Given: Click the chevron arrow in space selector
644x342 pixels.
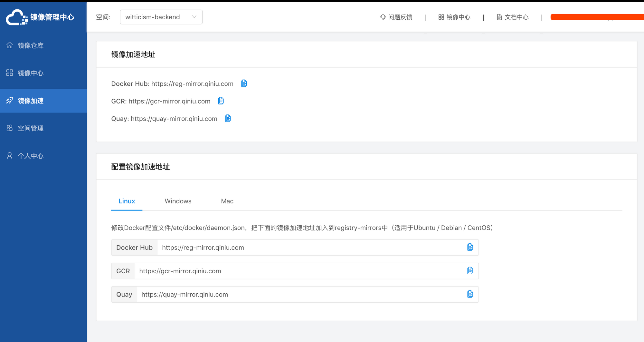Looking at the screenshot, I should pos(194,17).
